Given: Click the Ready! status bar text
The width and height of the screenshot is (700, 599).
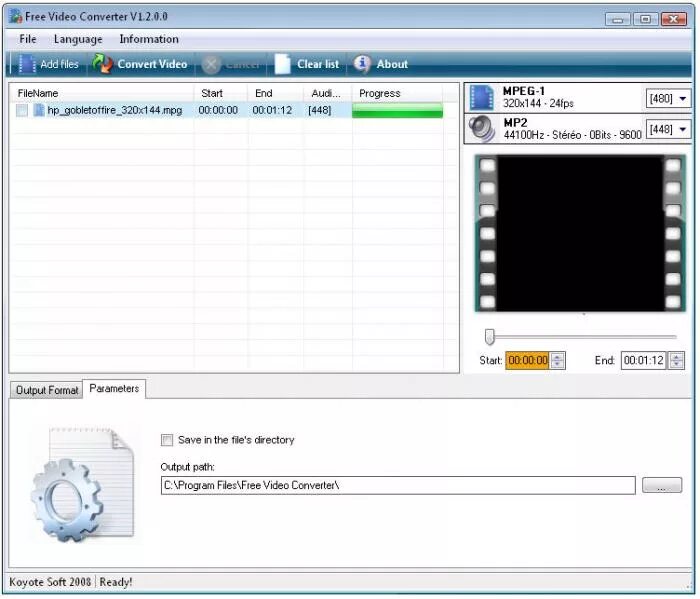Looking at the screenshot, I should 116,583.
